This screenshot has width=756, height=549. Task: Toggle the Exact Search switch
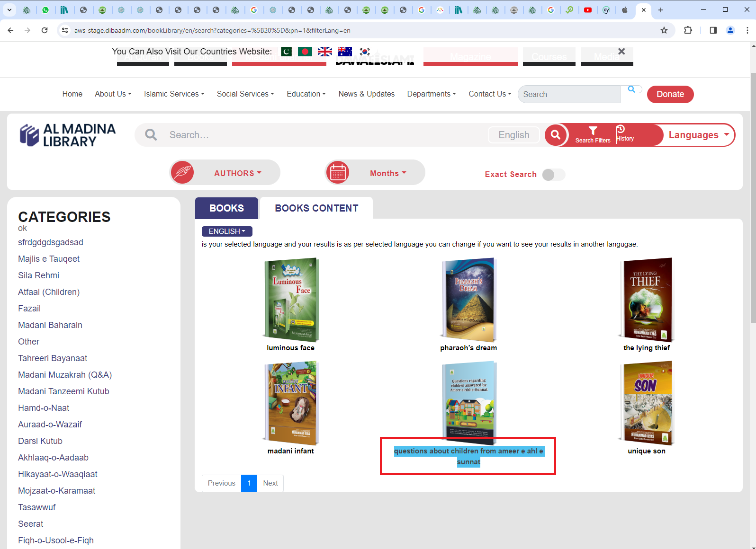tap(553, 175)
